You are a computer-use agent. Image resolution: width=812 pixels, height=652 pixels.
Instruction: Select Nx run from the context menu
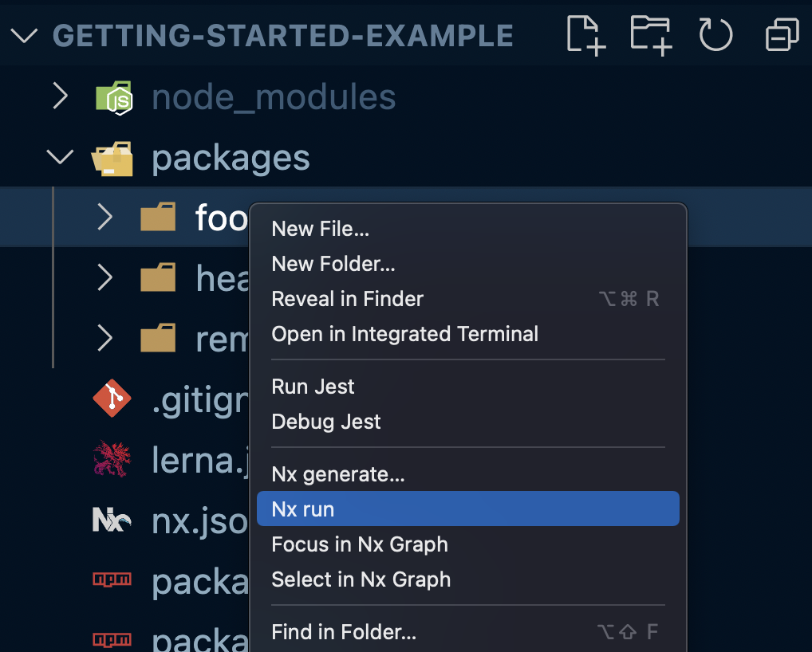pos(467,508)
